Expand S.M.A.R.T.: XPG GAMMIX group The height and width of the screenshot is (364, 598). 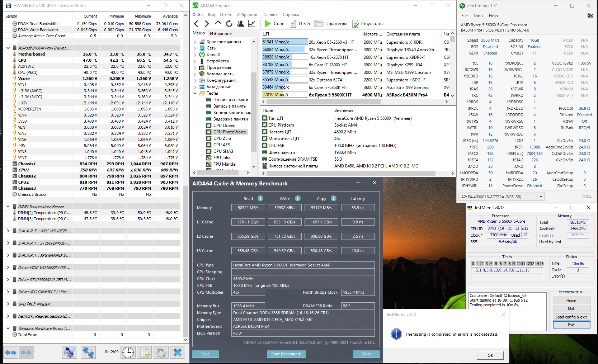pyautogui.click(x=8, y=255)
